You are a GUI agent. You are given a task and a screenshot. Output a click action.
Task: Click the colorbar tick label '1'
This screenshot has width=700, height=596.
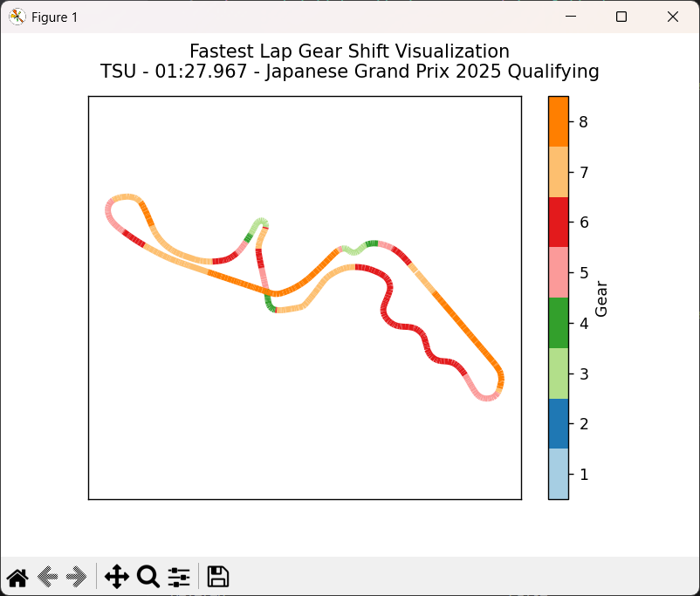584,474
